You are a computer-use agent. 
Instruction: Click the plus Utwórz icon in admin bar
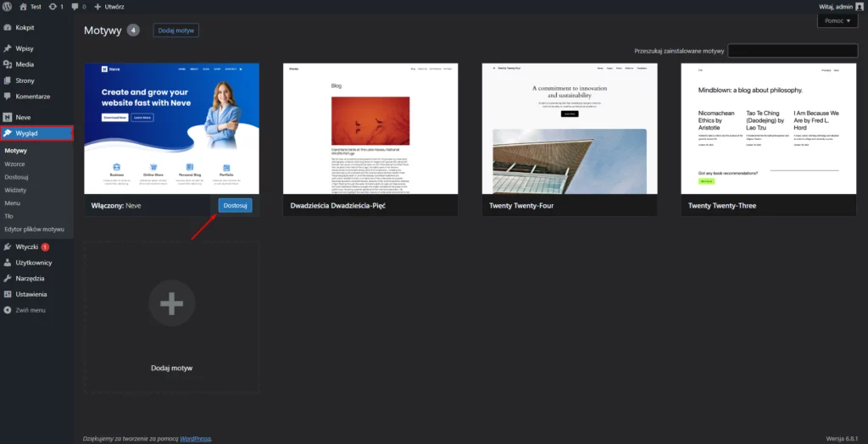pos(98,6)
